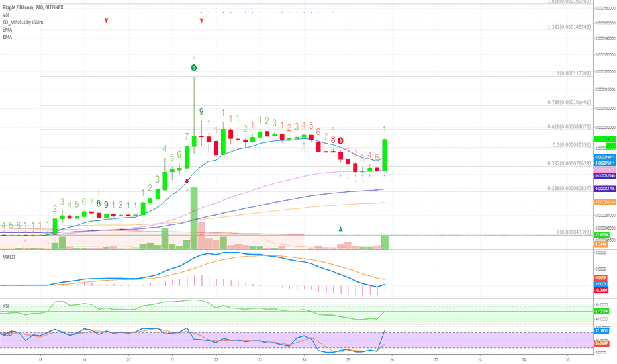Select the TD_MAv5.4 by JDLim legend

point(23,23)
